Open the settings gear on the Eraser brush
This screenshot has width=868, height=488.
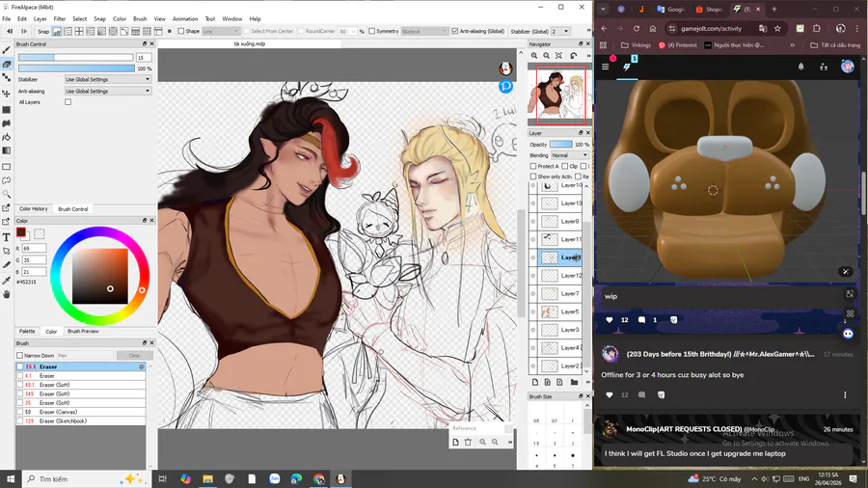click(x=141, y=366)
